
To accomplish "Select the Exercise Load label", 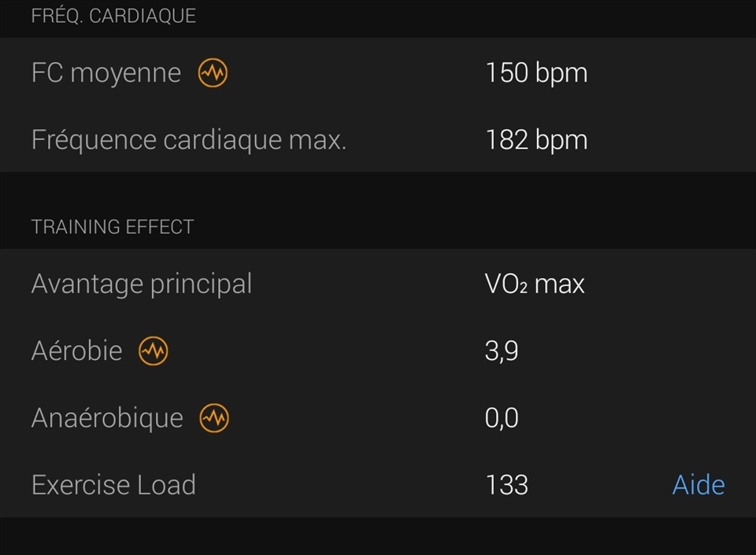I will [113, 485].
